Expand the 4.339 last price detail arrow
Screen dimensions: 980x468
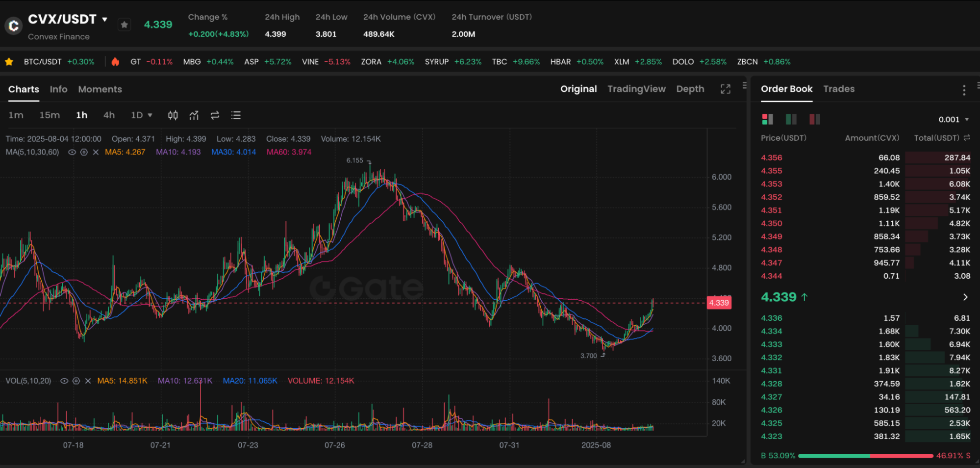[x=965, y=297]
